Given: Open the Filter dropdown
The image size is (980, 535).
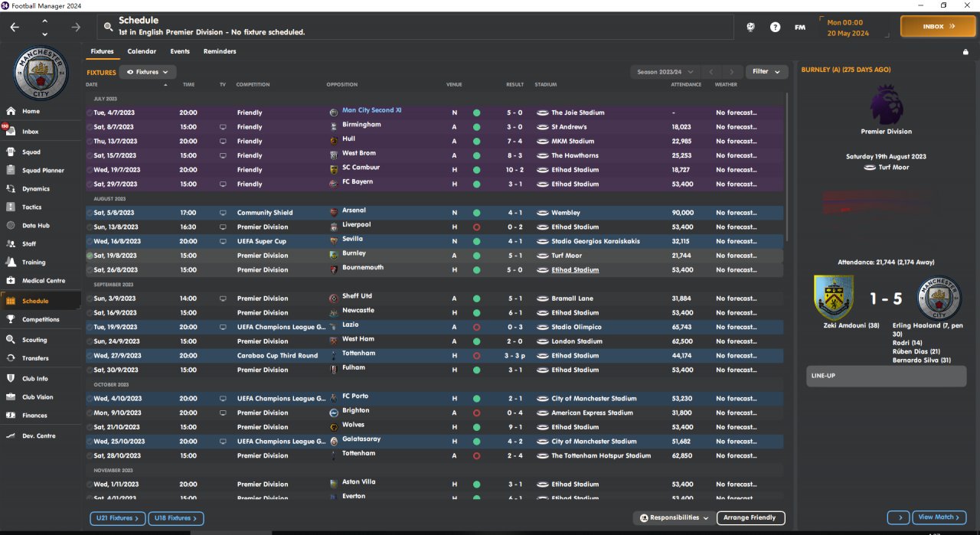Looking at the screenshot, I should pos(766,72).
